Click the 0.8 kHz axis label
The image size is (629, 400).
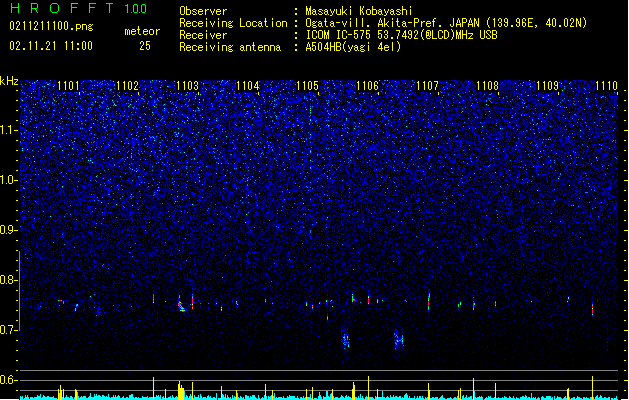pyautogui.click(x=9, y=280)
